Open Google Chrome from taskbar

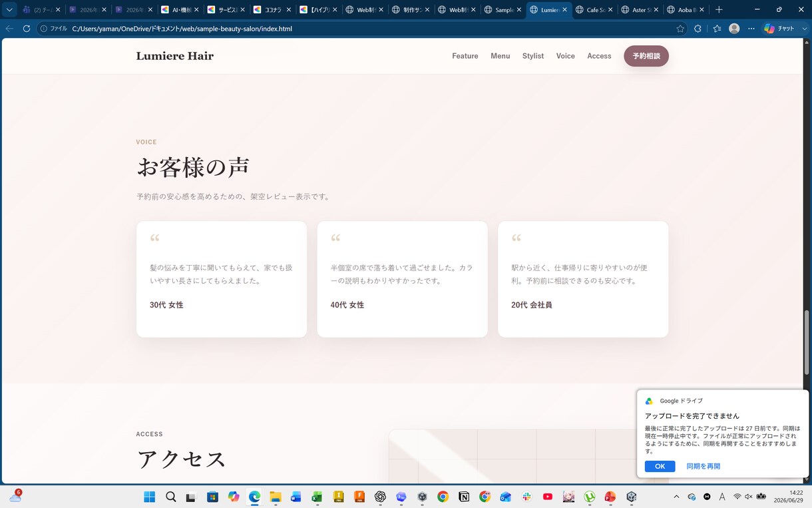443,497
